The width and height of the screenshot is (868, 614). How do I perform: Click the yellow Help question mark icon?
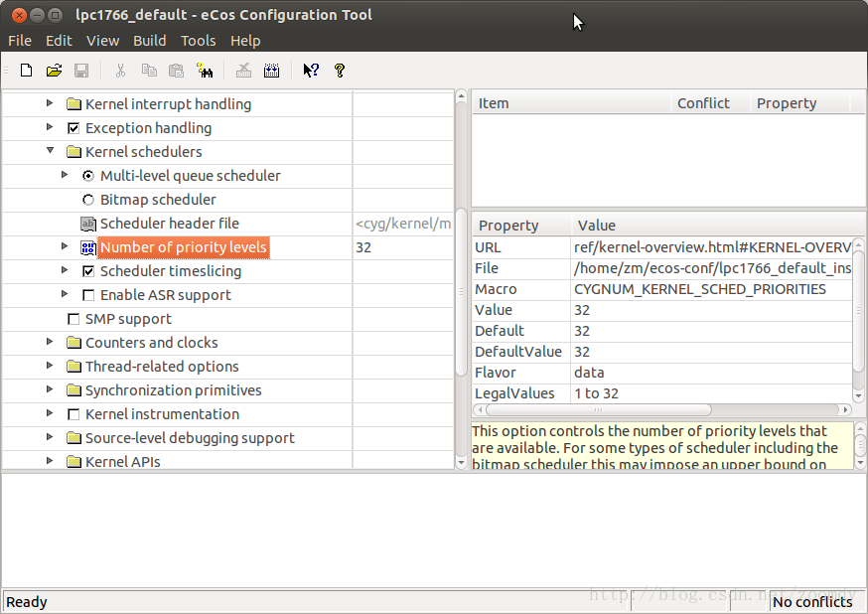coord(340,71)
